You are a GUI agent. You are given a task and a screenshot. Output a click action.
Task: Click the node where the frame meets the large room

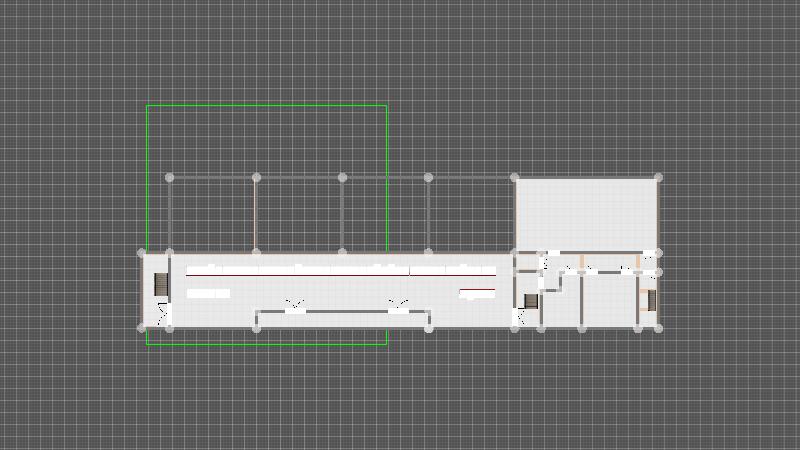(x=515, y=177)
